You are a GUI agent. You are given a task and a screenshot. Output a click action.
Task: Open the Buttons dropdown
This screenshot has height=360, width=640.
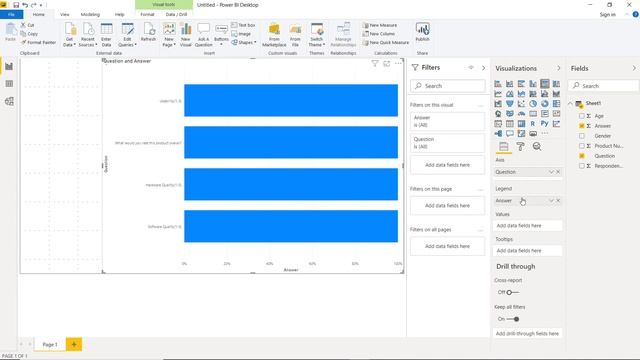pyautogui.click(x=221, y=35)
